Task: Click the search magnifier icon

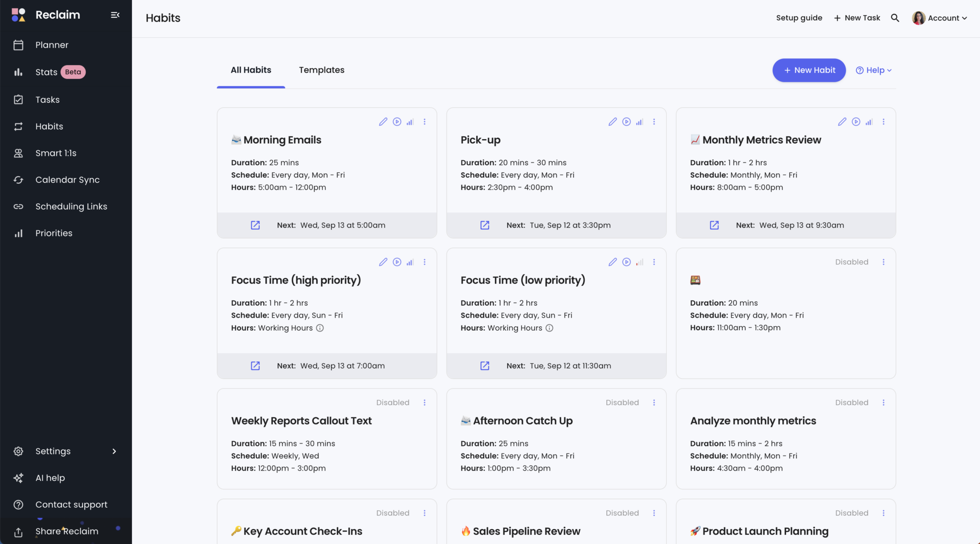Action: [895, 18]
